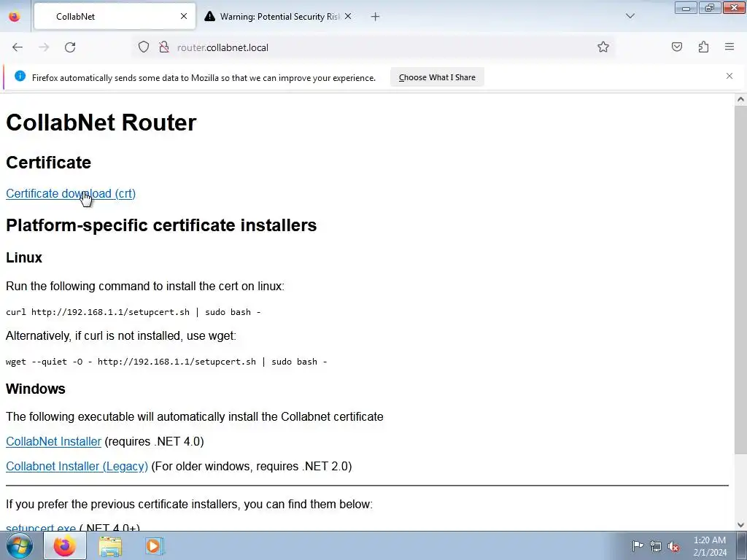Click the Choose What I Share button
Image resolution: width=747 pixels, height=560 pixels.
437,77
